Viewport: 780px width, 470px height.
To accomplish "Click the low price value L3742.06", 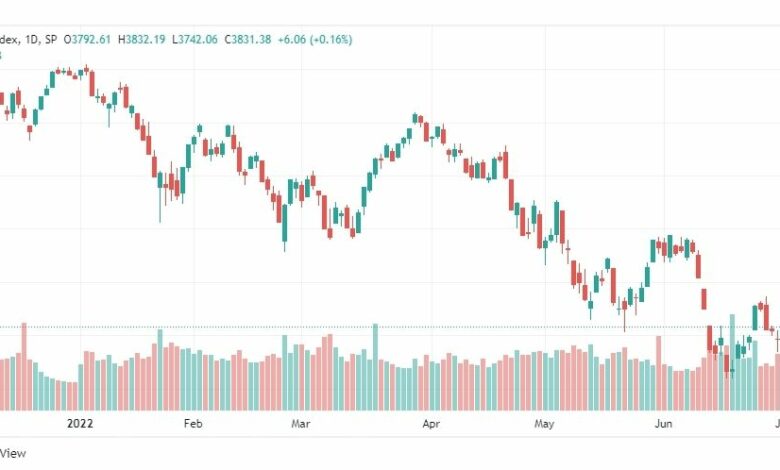I will tap(195, 39).
